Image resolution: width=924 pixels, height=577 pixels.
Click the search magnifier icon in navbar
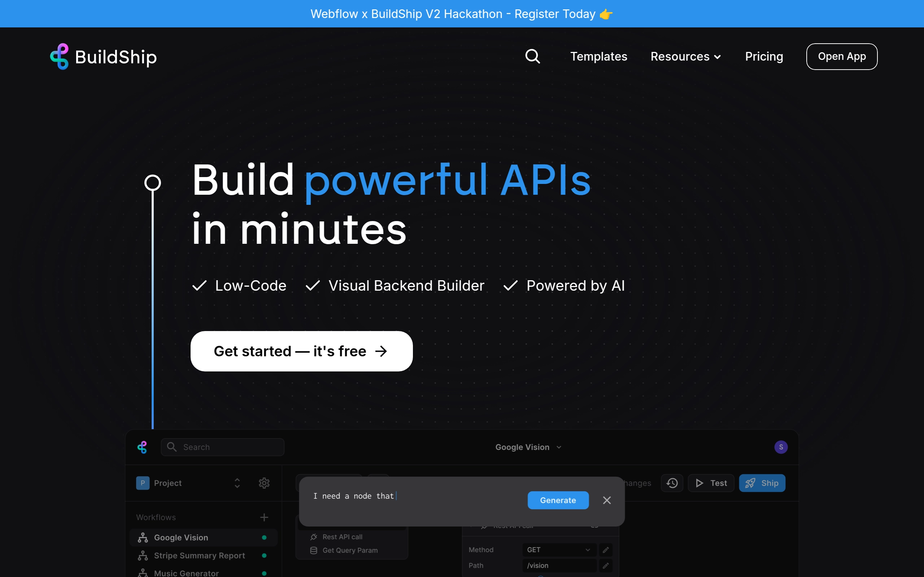[x=532, y=57]
